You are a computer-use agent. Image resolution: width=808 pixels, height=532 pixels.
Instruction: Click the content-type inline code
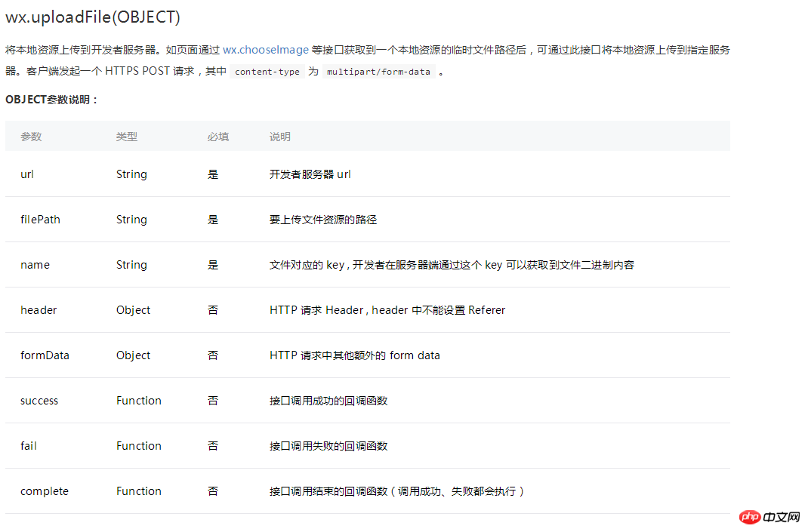pyautogui.click(x=267, y=72)
